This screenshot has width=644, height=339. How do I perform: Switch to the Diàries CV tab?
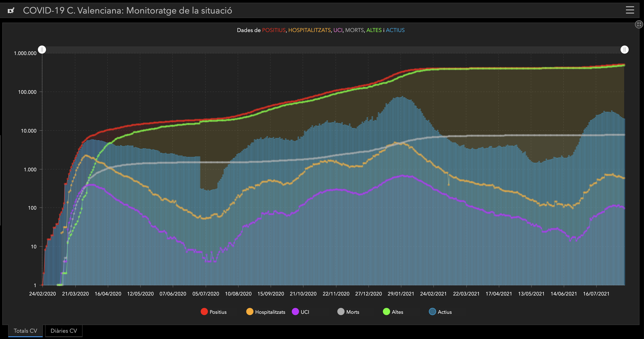64,330
